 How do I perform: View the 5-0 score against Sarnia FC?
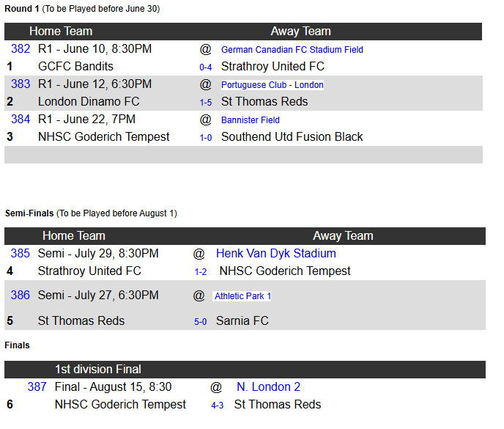(200, 322)
